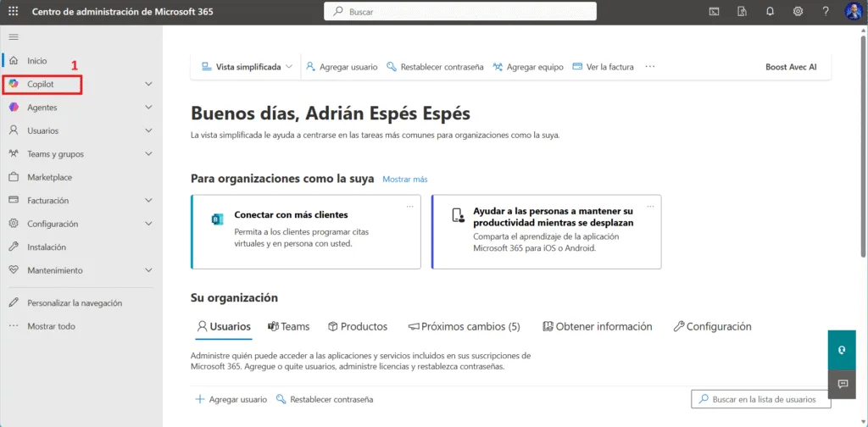
Task: Switch to the Obtener información tab
Action: pos(598,327)
